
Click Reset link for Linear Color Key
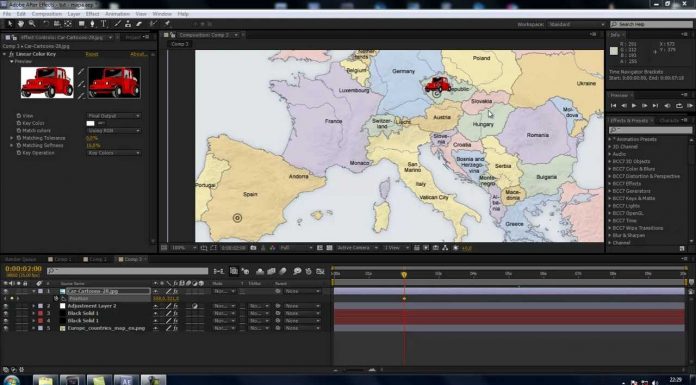[92, 54]
